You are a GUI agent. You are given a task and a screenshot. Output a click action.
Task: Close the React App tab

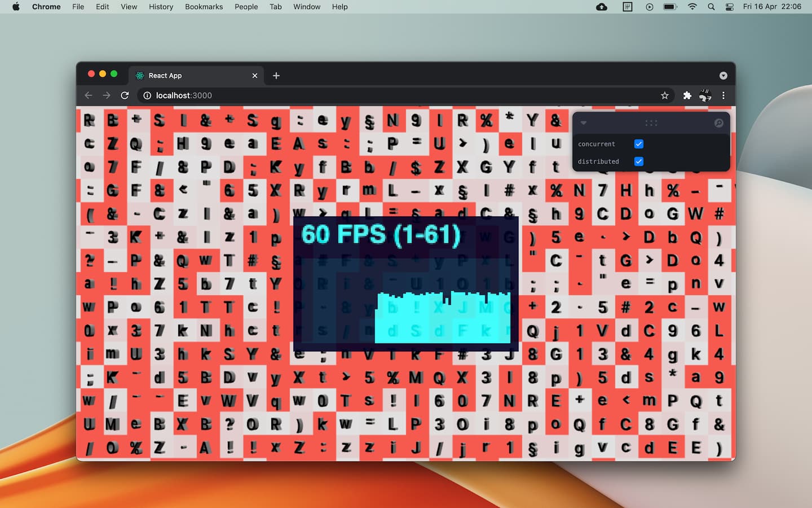(255, 76)
